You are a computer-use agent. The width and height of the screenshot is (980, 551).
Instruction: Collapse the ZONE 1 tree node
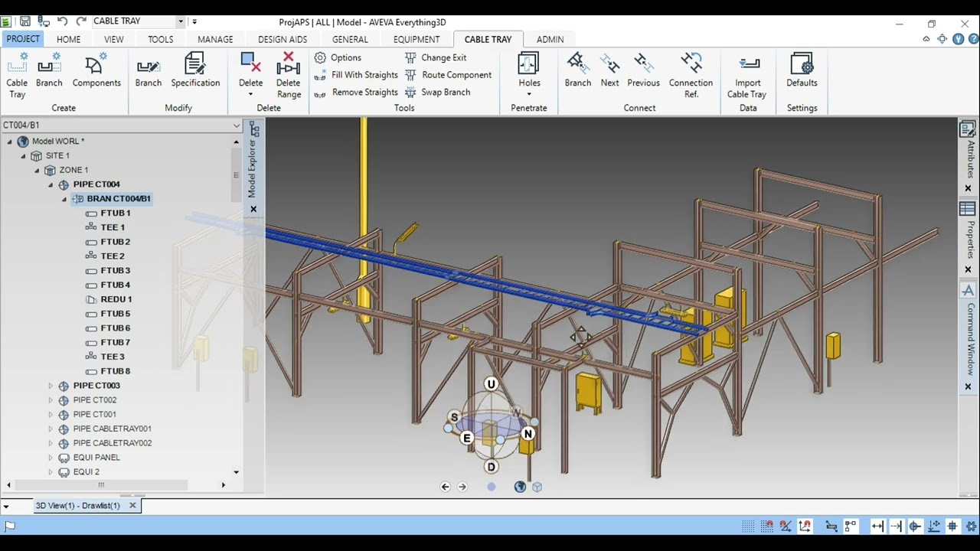(37, 170)
